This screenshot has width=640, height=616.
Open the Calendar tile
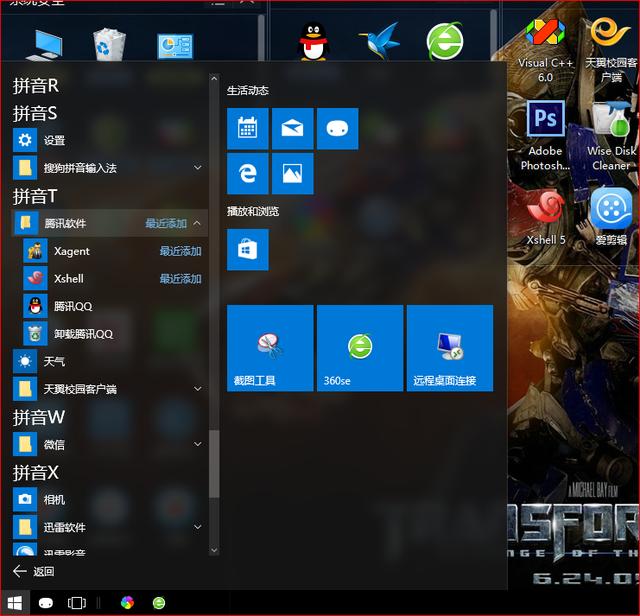[248, 129]
